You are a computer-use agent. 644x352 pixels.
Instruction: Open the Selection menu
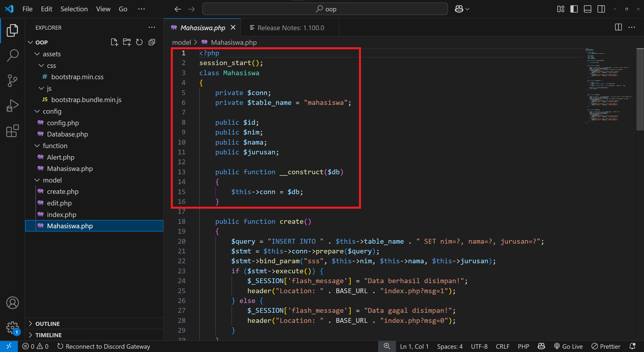click(x=74, y=9)
